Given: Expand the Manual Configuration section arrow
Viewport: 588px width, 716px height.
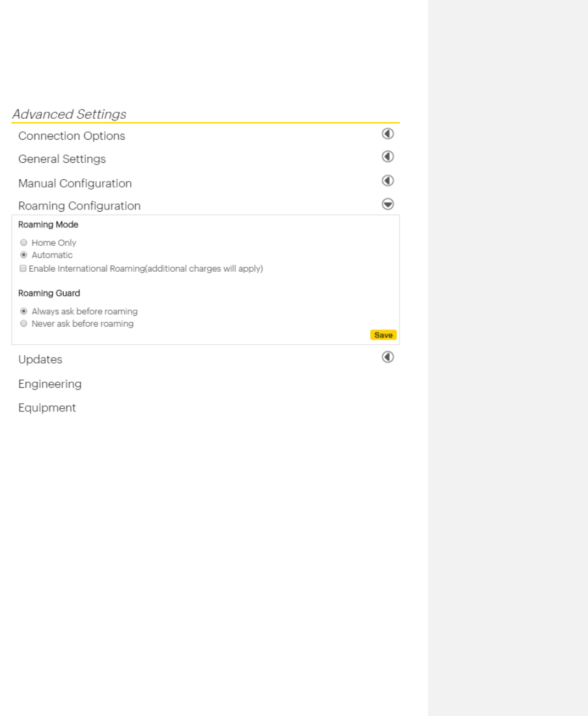Looking at the screenshot, I should point(388,180).
